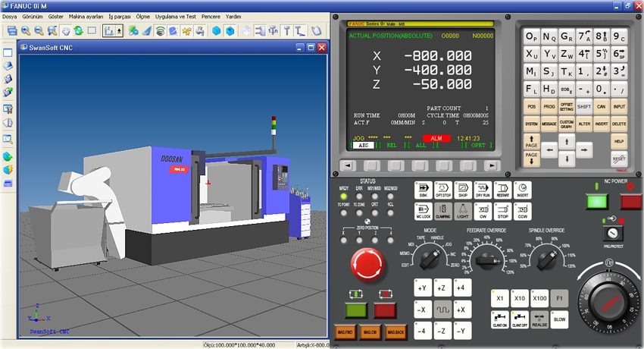The width and height of the screenshot is (644, 349).
Task: Click the yellow stars toolbar icon
Action: point(187,31)
